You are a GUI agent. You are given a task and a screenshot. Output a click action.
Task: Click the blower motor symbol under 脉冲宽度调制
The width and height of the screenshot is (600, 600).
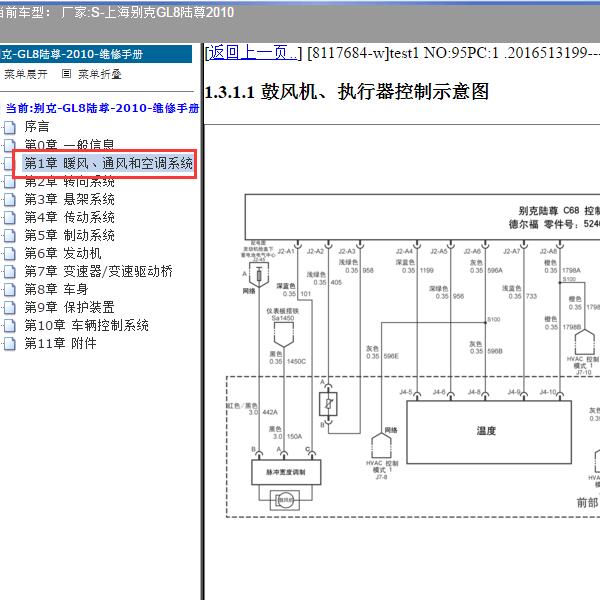click(285, 500)
